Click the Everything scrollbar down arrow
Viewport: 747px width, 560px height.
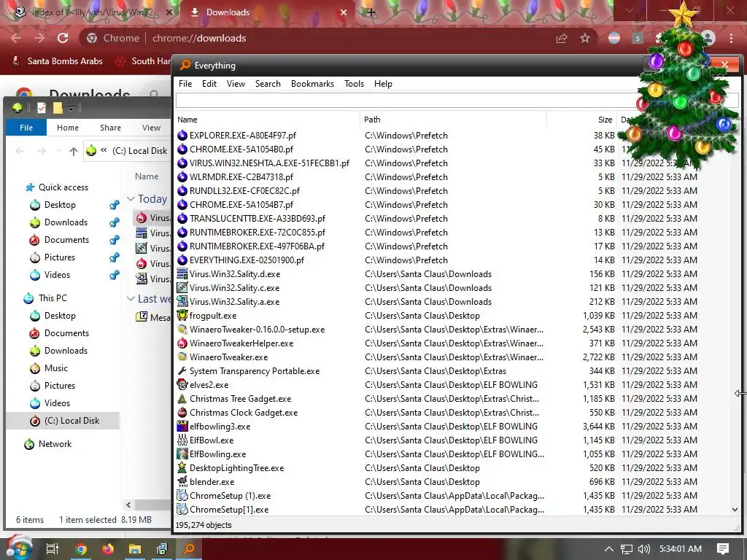(735, 510)
